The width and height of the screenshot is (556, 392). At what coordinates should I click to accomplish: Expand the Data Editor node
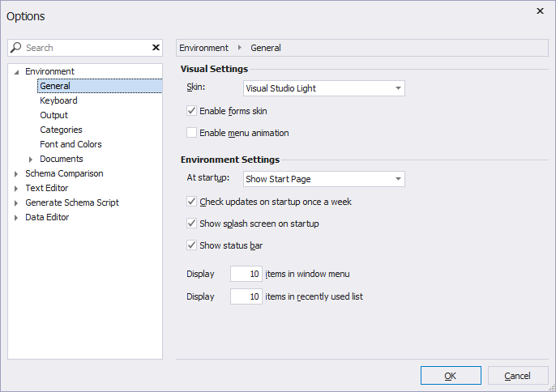point(16,218)
